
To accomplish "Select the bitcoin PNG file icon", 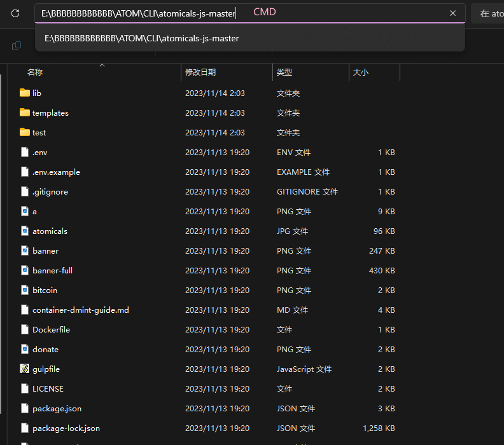I will point(25,290).
